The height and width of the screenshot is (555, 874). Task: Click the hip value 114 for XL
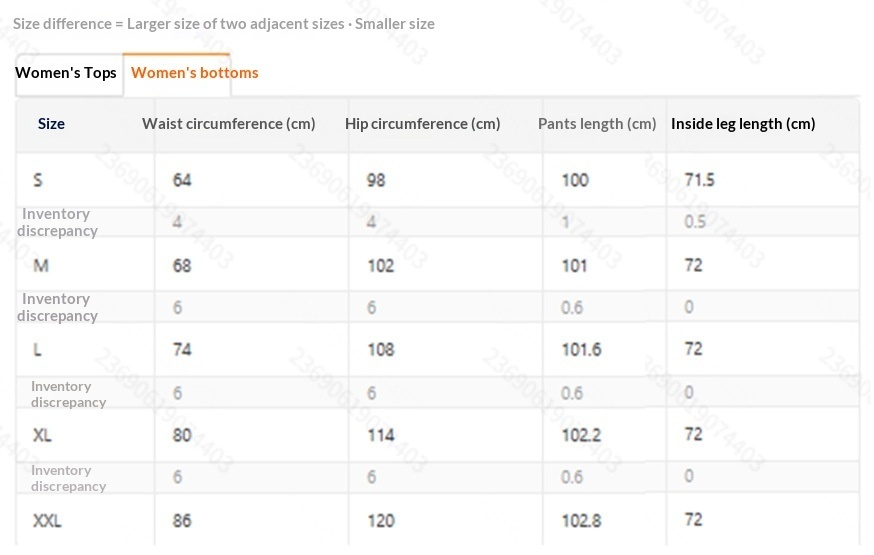[381, 435]
